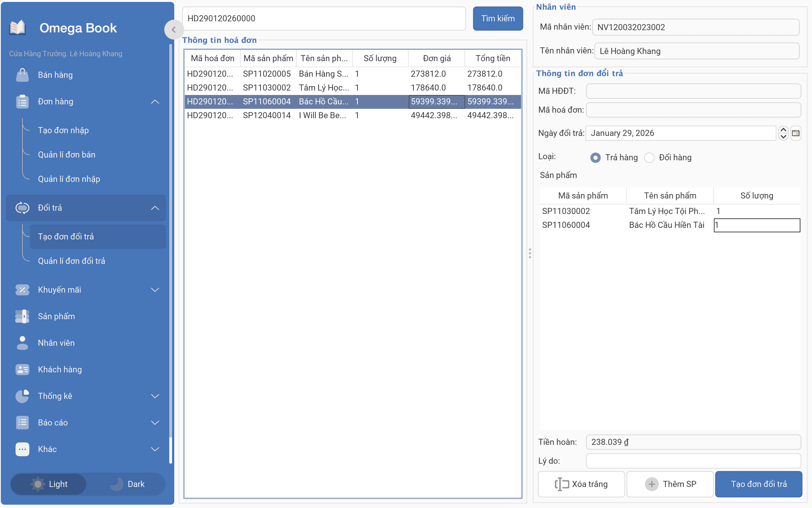Open Bán hàng shopping bag icon
The height and width of the screenshot is (508, 812).
point(22,75)
